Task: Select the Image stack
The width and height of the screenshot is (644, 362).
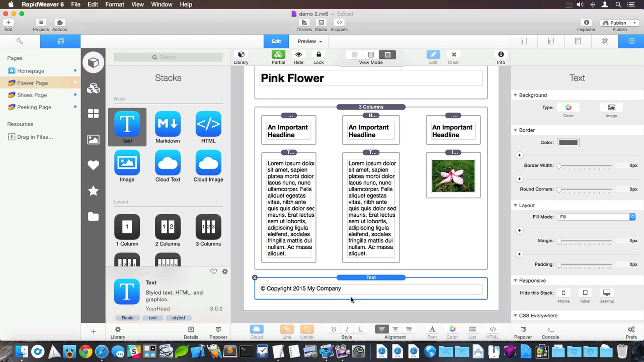Action: (x=127, y=166)
